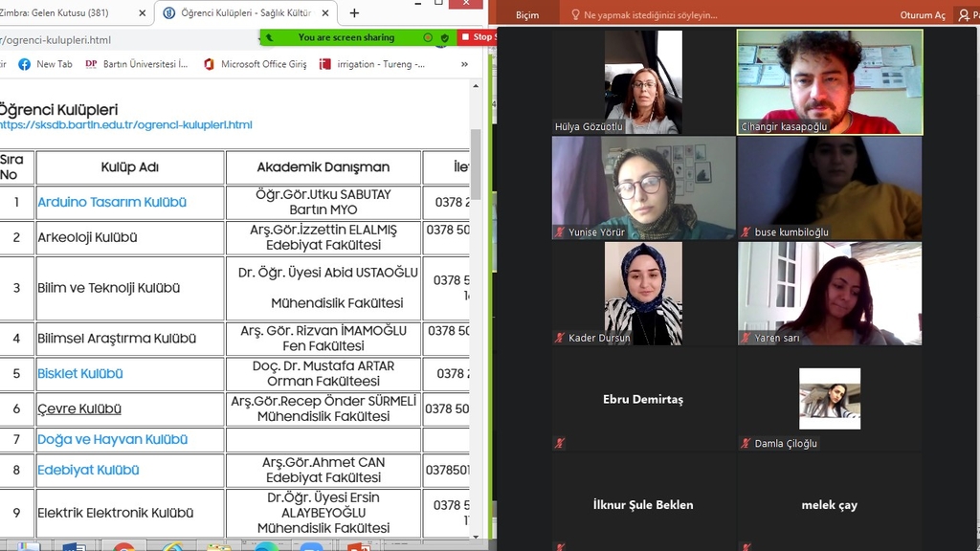Viewport: 980px width, 551px height.
Task: Open a new browser tab with plus icon
Action: click(x=354, y=13)
